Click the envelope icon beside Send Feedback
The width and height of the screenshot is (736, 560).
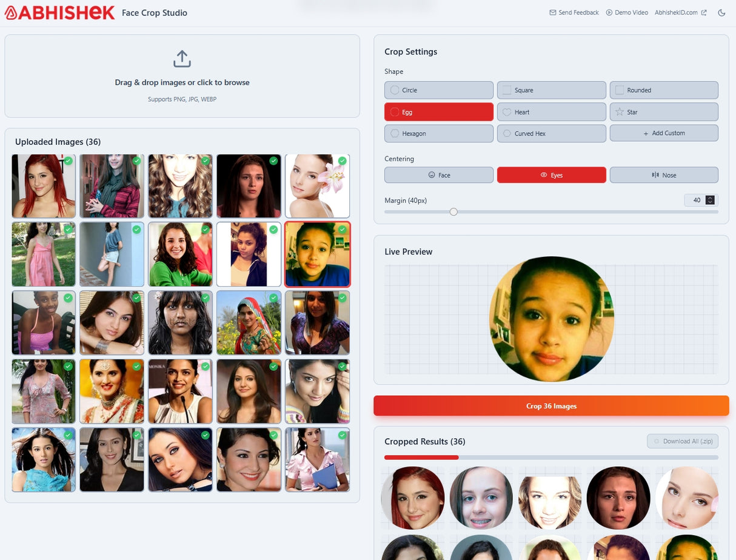point(552,12)
